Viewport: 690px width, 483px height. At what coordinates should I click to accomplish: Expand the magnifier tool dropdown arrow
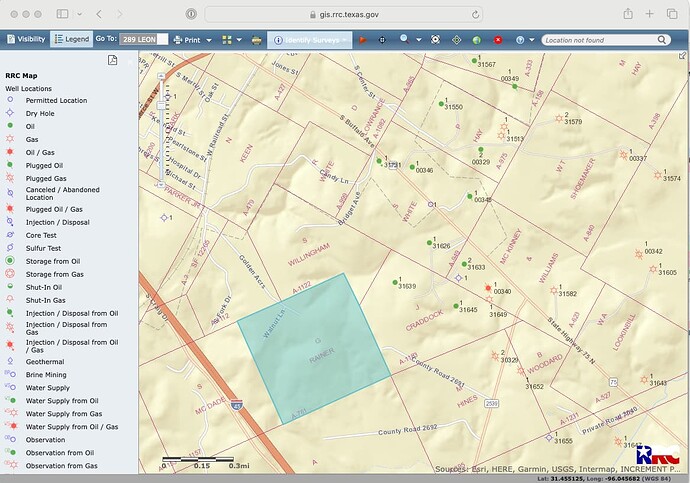click(x=418, y=40)
